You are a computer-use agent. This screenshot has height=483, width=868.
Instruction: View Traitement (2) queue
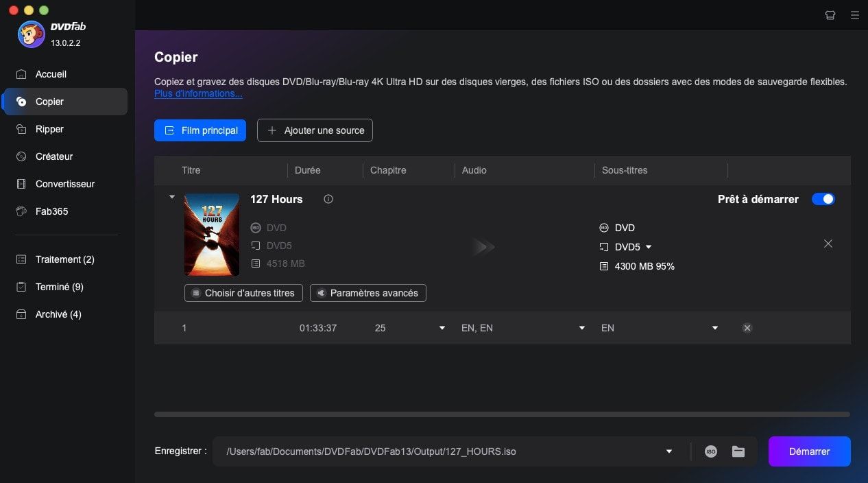pyautogui.click(x=66, y=259)
